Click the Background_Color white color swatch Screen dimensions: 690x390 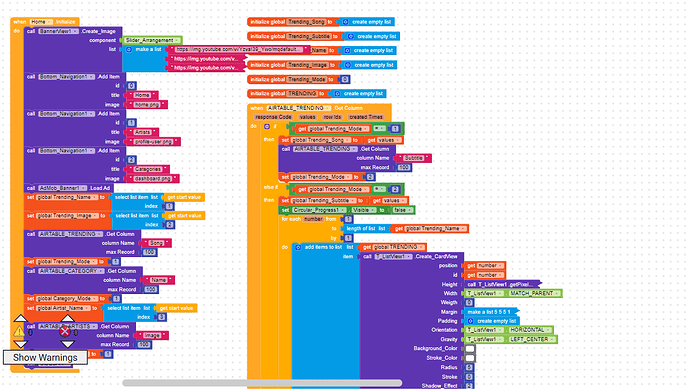[x=470, y=349]
